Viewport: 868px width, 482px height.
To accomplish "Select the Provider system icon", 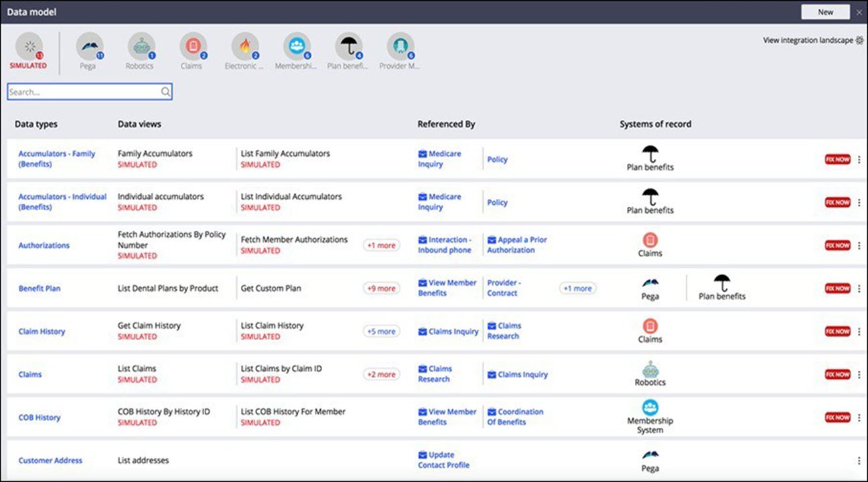I will [400, 47].
